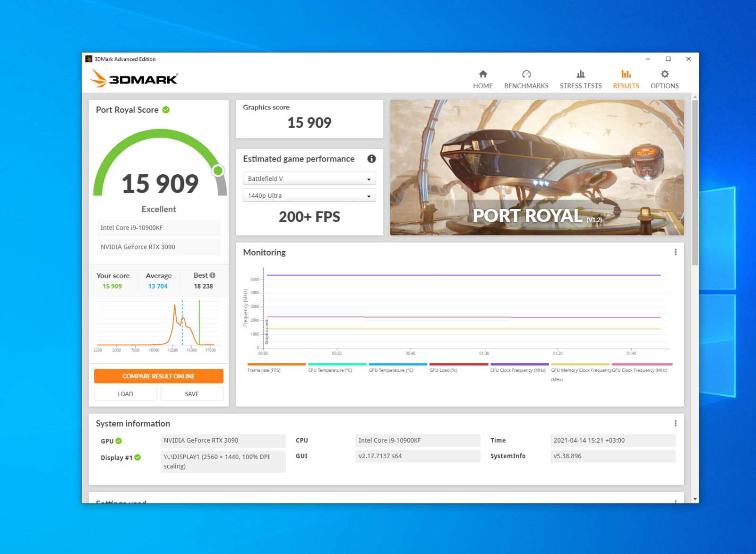The height and width of the screenshot is (554, 756).
Task: Open the Battlefield V game dropdown
Action: click(309, 179)
